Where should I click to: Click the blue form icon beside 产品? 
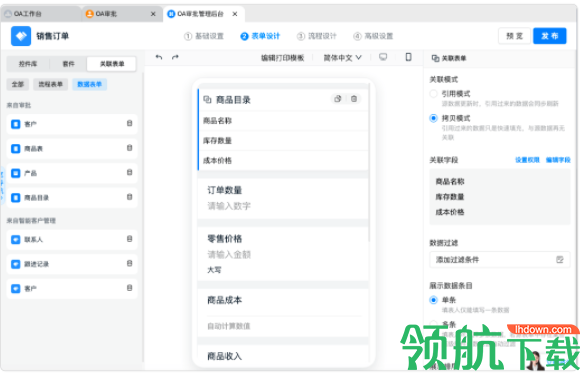[x=16, y=173]
